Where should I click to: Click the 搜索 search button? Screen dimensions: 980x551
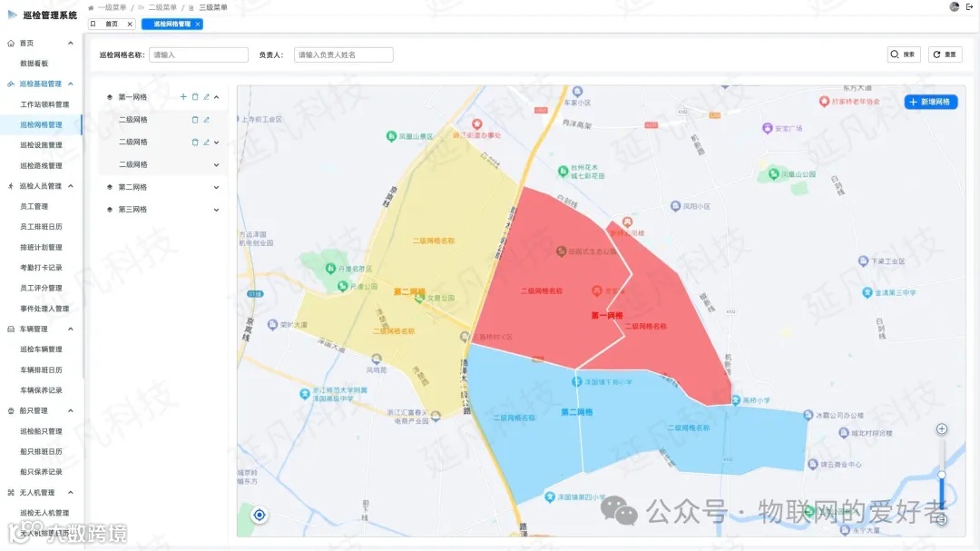coord(904,54)
